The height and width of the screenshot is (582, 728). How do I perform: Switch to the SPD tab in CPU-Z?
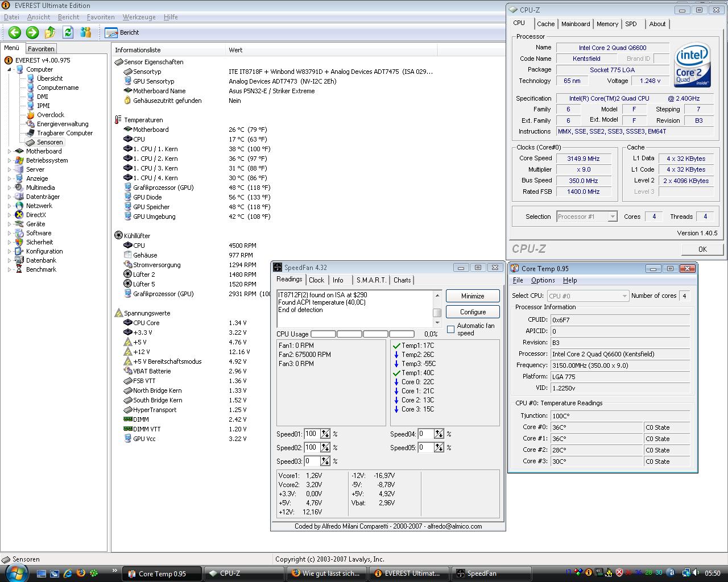631,24
